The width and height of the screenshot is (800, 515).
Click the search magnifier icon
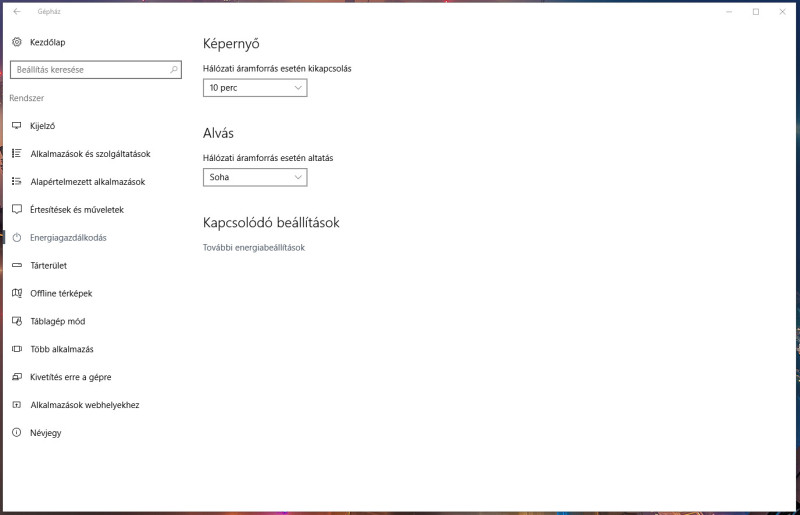173,69
